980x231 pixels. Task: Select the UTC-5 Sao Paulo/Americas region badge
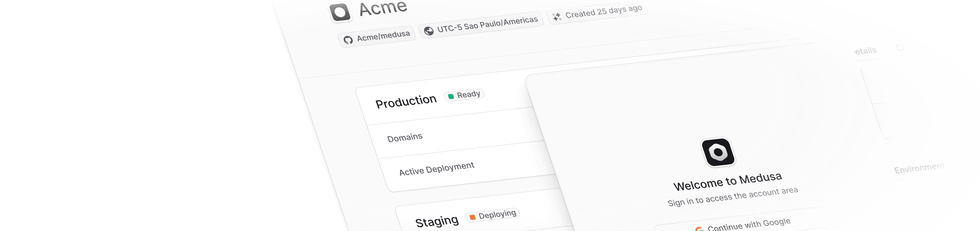point(481,25)
